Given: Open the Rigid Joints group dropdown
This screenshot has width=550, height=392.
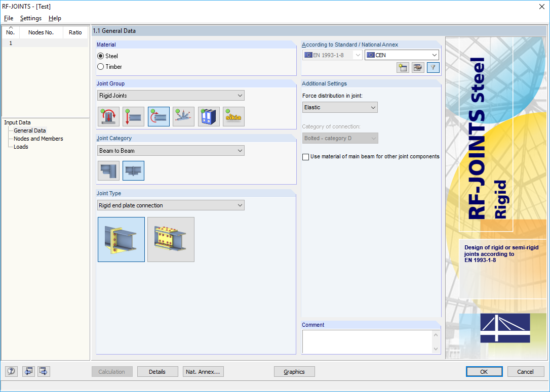Looking at the screenshot, I should coord(171,96).
